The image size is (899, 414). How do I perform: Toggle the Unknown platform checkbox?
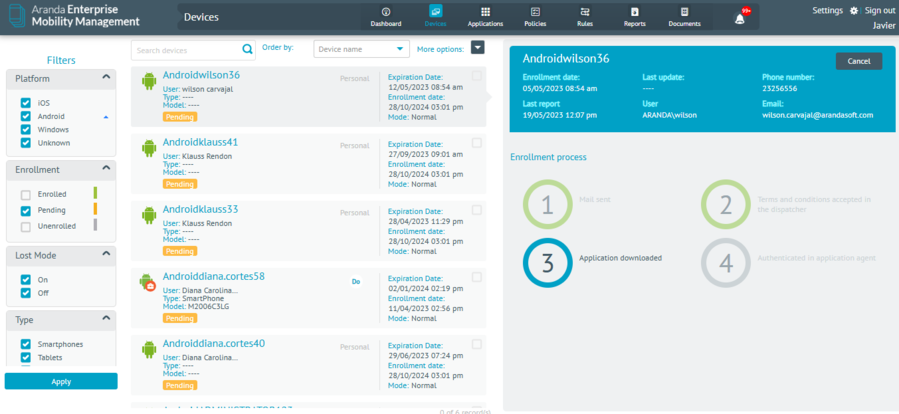25,142
